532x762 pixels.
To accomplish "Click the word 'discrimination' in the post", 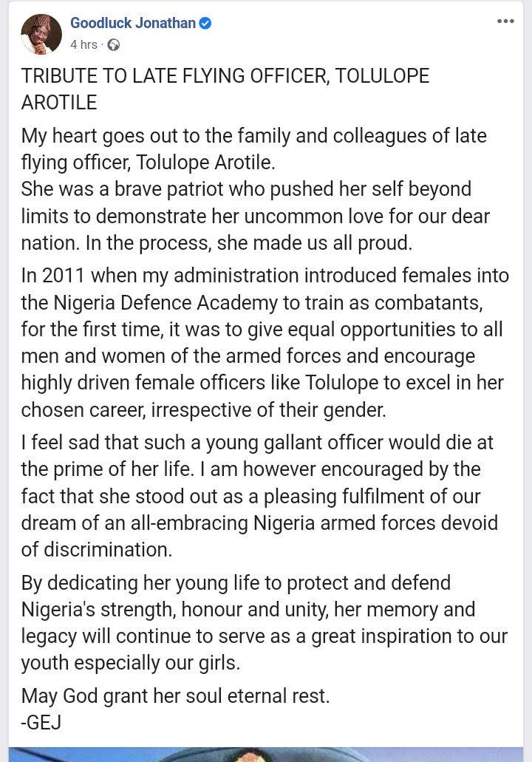I will (x=108, y=550).
